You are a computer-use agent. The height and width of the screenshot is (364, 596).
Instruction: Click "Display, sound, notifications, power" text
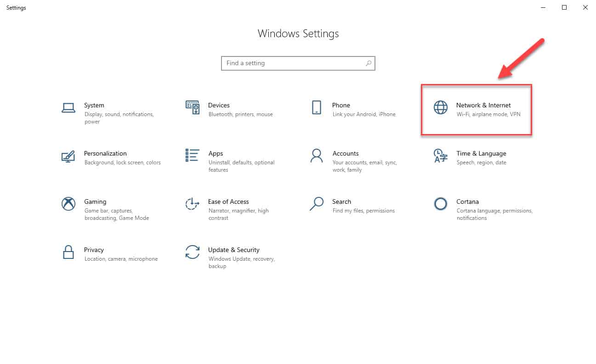[x=119, y=118]
